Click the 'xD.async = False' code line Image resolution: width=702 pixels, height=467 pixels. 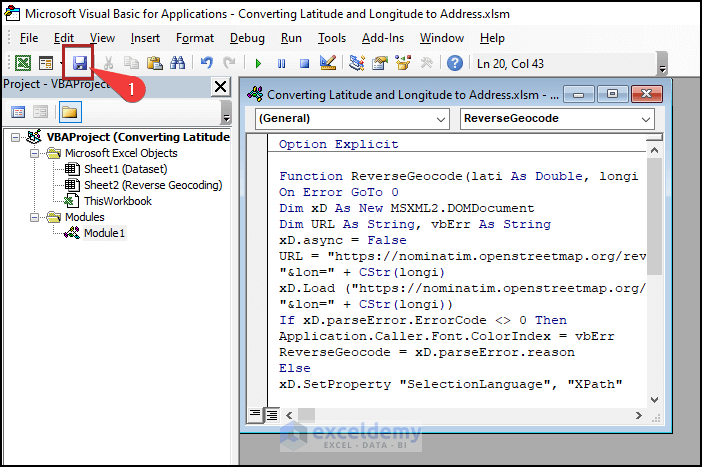tap(342, 240)
